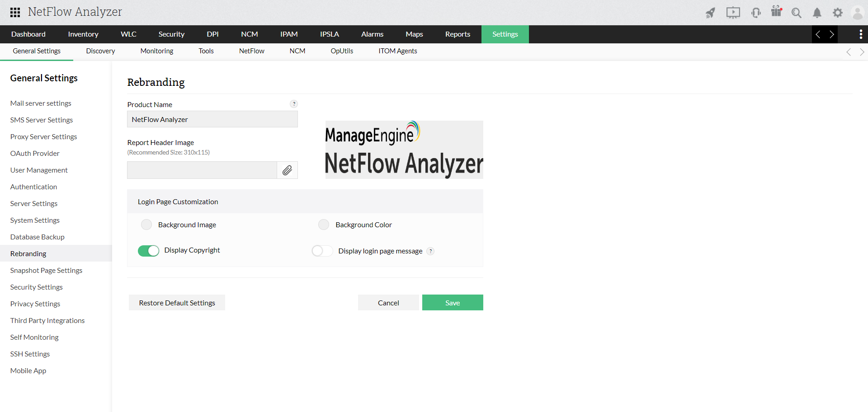Click the magnifier search icon
Viewport: 868px width, 412px height.
tap(797, 13)
